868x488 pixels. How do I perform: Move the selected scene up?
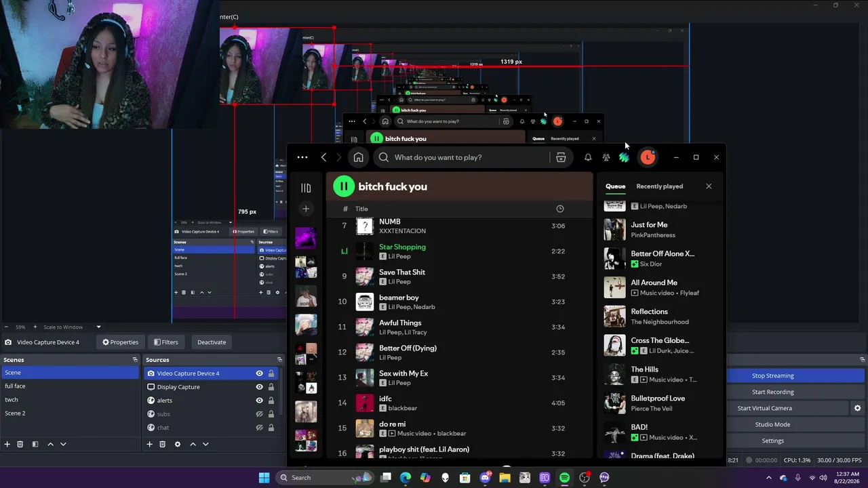50,444
